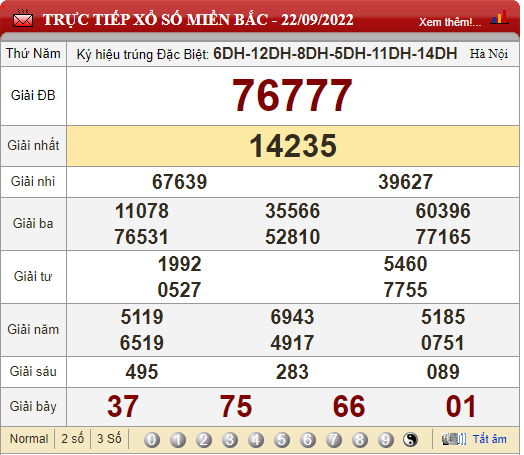Screen dimensions: 524x455
Task: Click the header title 'TRỰC TIẾP XỔ SỐ MIỀN BẮC'
Action: 155,19
